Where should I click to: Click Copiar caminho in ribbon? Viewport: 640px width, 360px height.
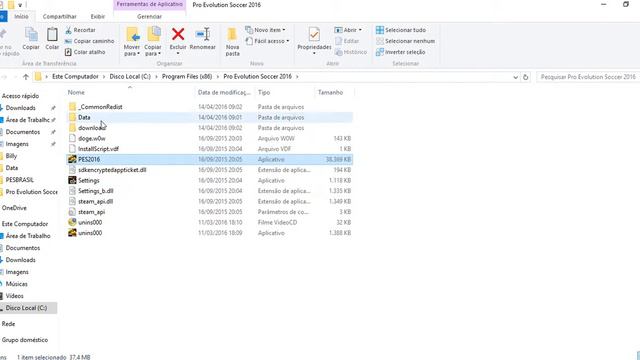coord(89,41)
